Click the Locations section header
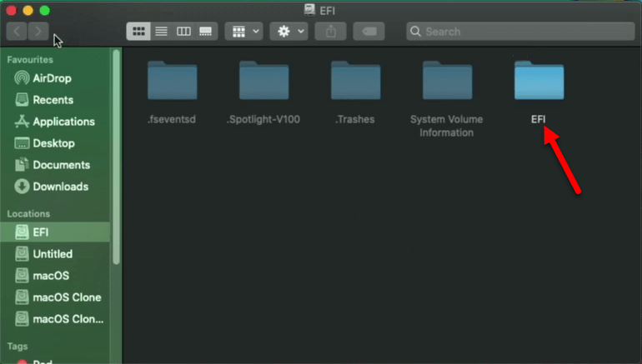642x364 pixels. [28, 214]
